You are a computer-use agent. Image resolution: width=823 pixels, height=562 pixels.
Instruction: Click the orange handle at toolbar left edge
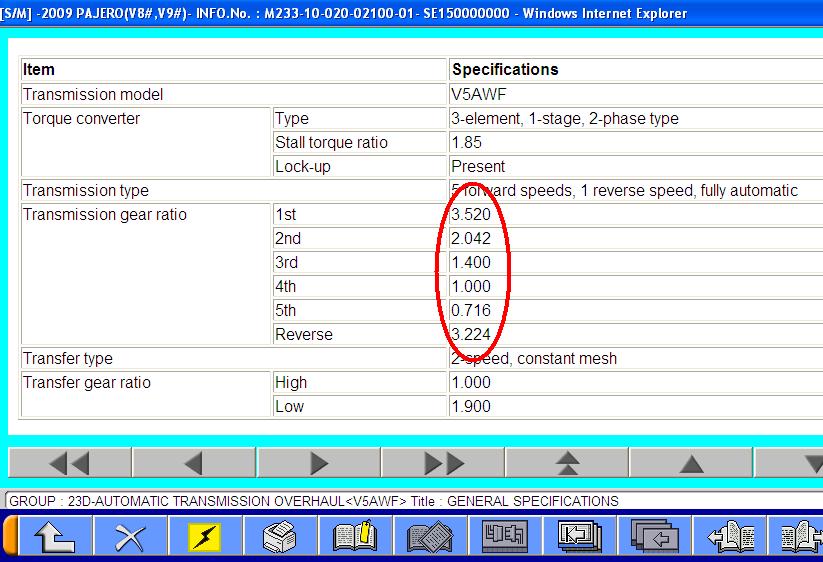(x=10, y=536)
